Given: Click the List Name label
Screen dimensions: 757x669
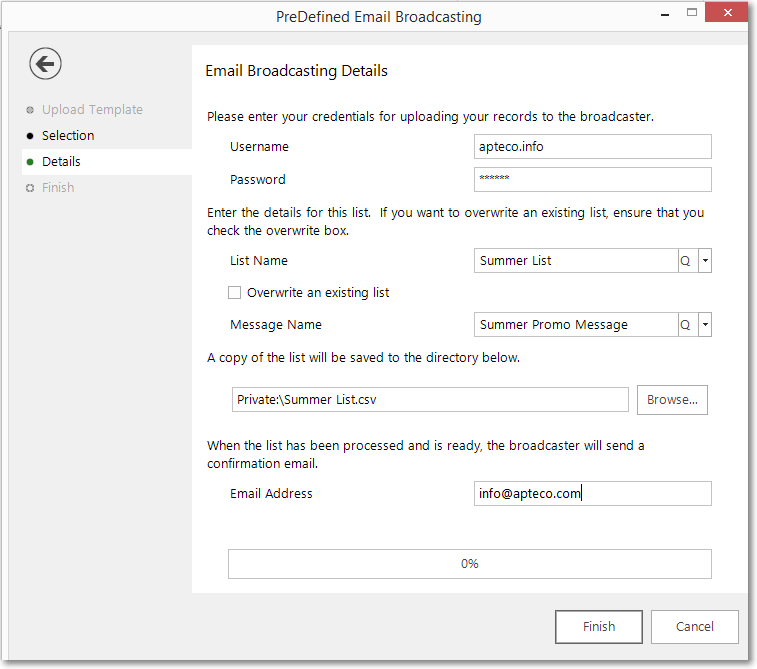Looking at the screenshot, I should 259,261.
